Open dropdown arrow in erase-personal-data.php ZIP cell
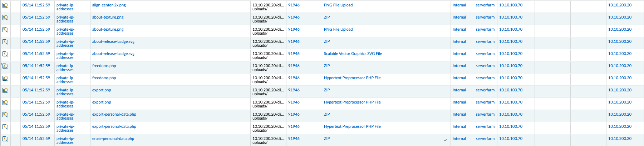The image size is (644, 146). (445, 140)
